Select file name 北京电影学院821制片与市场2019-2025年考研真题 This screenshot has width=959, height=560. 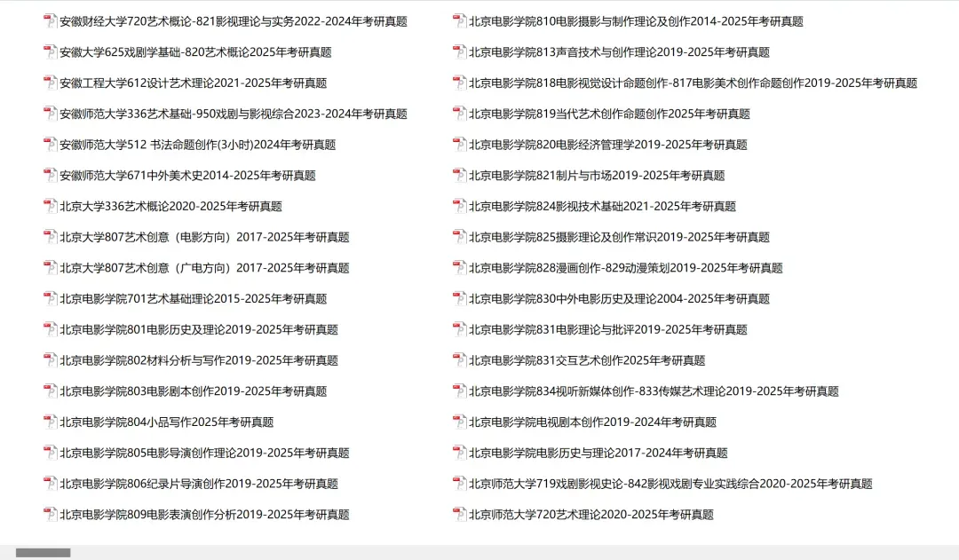point(597,176)
